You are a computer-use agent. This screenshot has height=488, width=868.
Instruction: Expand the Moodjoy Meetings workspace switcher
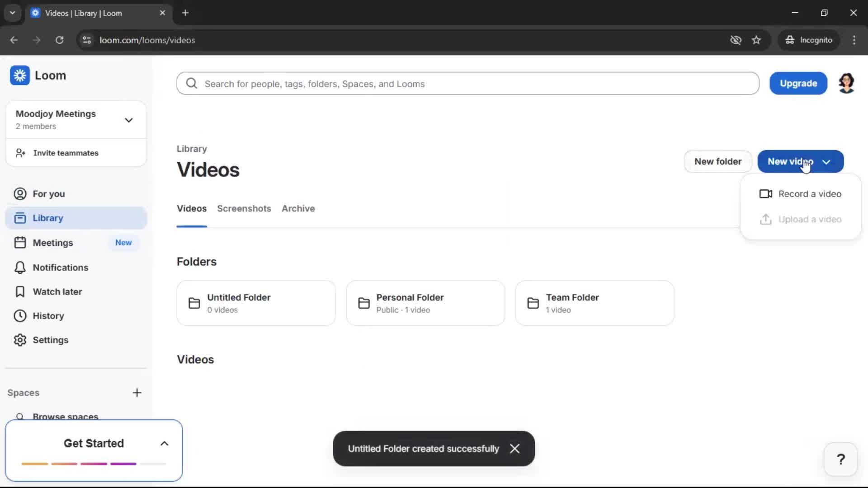pos(128,120)
